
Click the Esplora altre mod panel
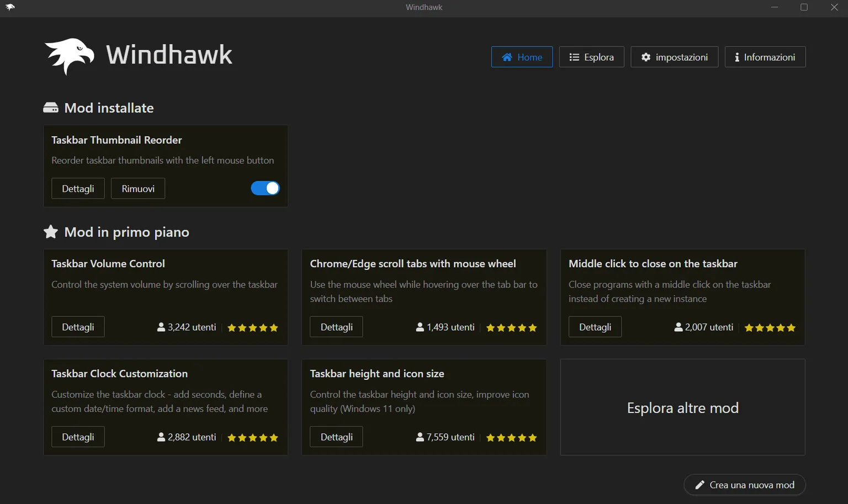coord(682,407)
